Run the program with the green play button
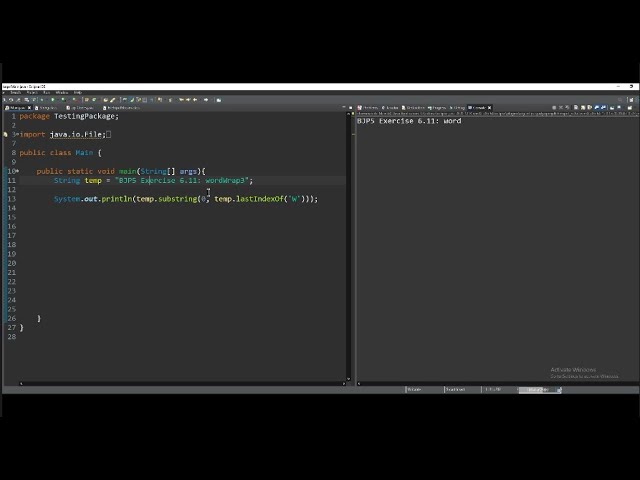Viewport: 640px width, 480px height. [x=53, y=100]
